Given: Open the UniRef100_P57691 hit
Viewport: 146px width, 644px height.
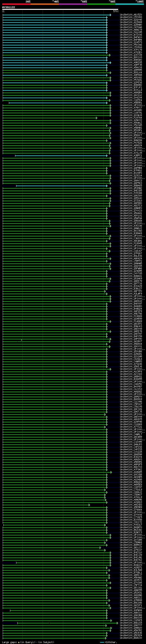Looking at the screenshot, I should click(131, 80).
